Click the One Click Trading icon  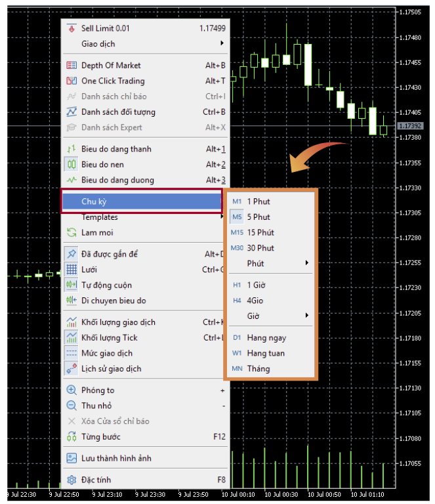[72, 81]
